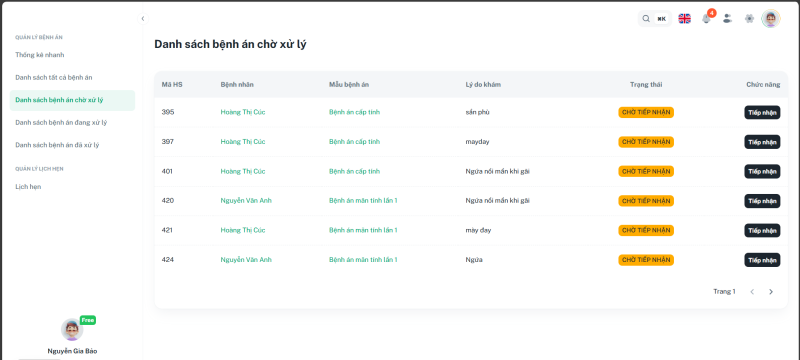
Task: Click record ID 395 cell
Action: [168, 112]
